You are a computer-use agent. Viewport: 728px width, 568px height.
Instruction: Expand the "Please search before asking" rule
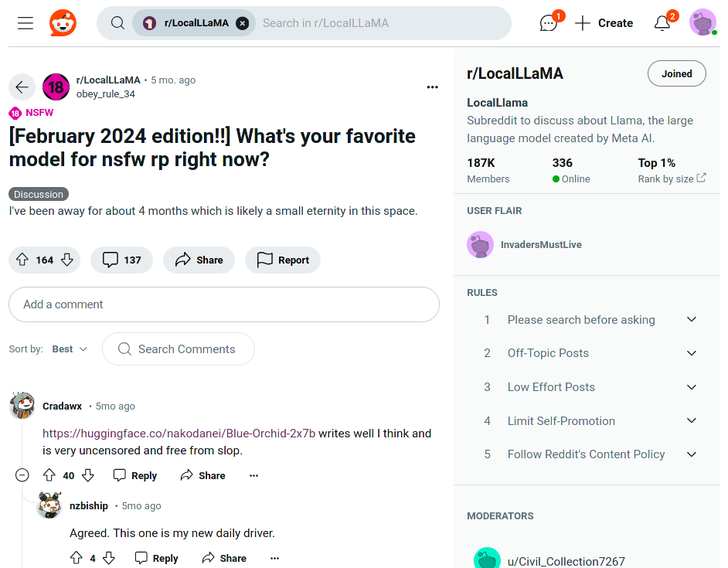pos(692,320)
